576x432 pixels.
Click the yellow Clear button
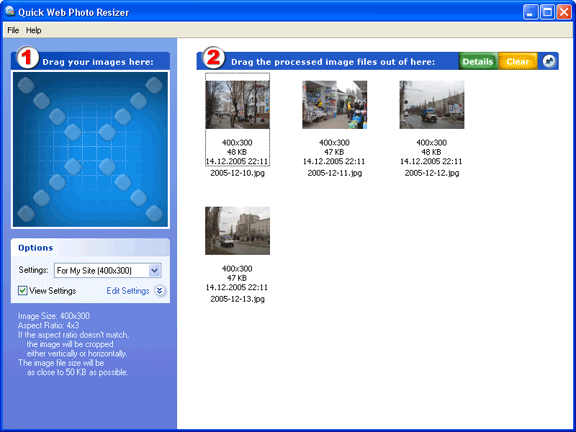click(518, 61)
